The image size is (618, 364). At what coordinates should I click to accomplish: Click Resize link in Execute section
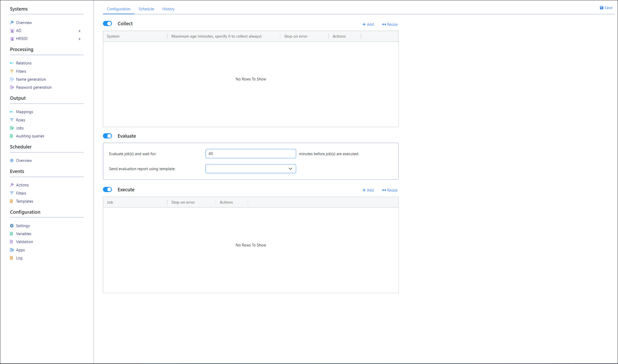pyautogui.click(x=389, y=190)
